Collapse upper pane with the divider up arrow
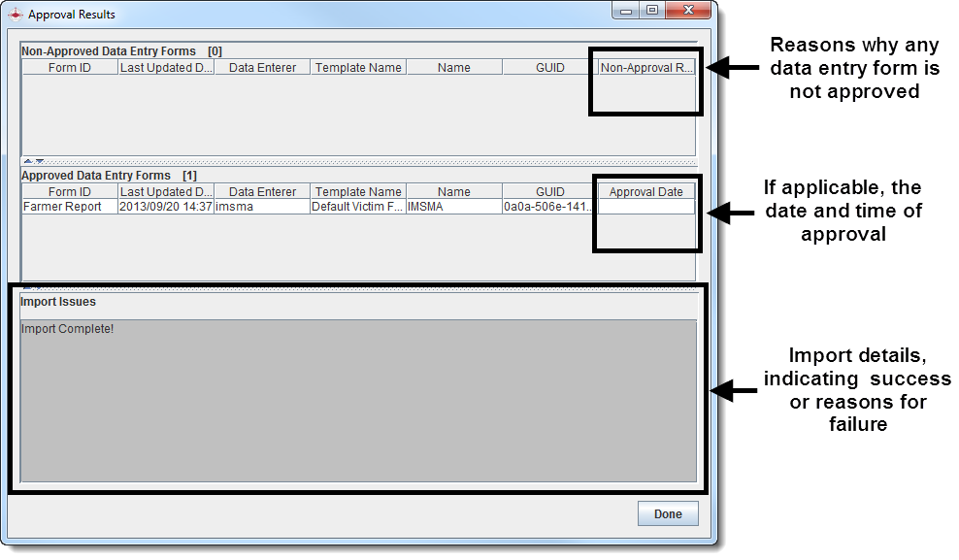Viewport: 959px width, 560px height. tap(27, 161)
